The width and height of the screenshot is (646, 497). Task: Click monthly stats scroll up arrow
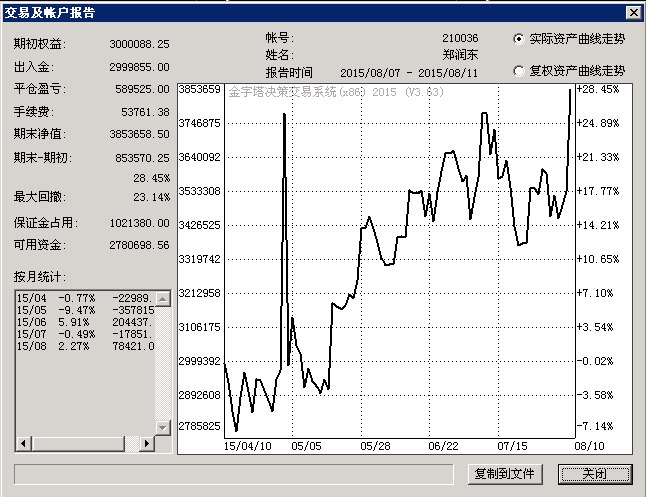pyautogui.click(x=163, y=298)
